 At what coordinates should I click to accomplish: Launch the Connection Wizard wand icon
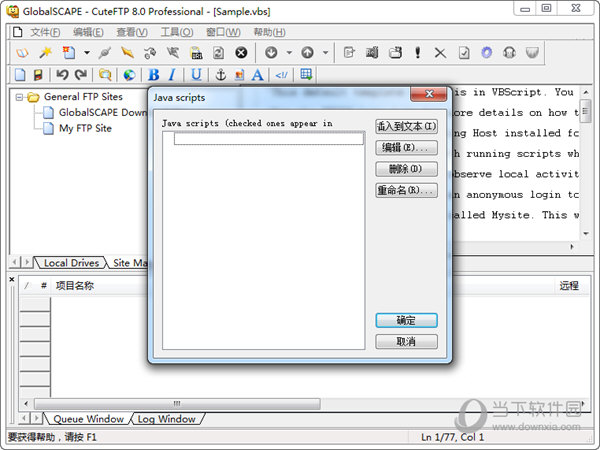tap(46, 53)
